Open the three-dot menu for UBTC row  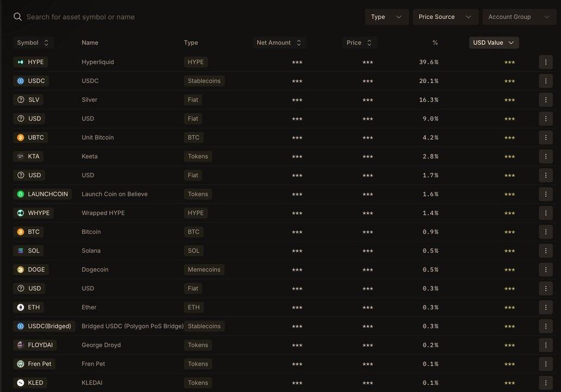546,138
